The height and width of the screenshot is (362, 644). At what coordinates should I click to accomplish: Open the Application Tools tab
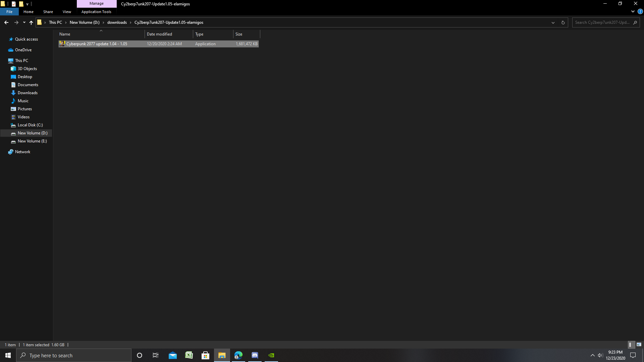(x=96, y=12)
